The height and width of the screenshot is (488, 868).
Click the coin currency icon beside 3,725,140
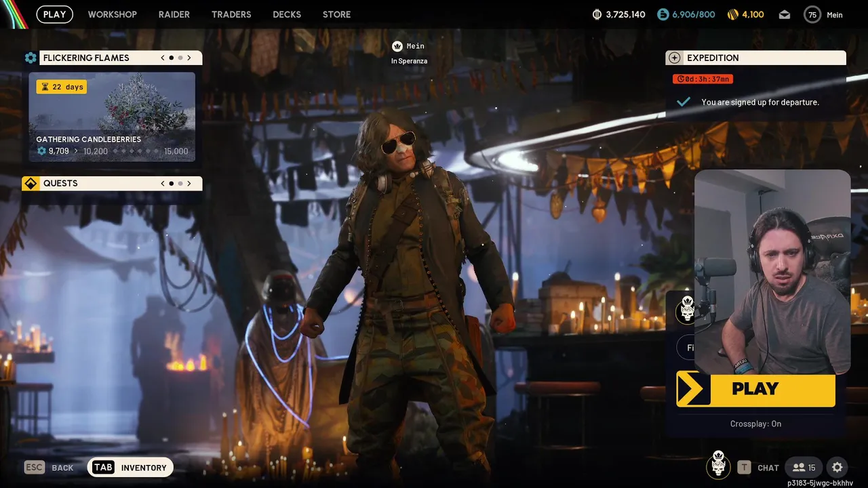(597, 14)
